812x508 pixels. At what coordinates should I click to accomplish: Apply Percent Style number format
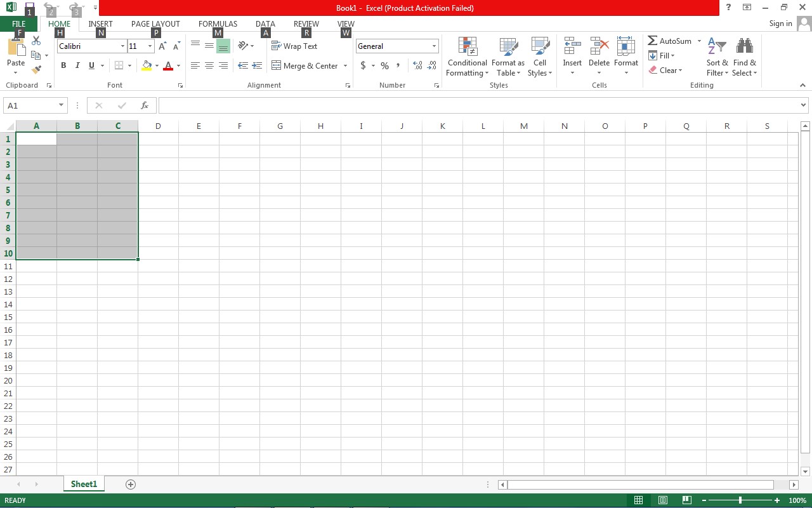point(384,65)
